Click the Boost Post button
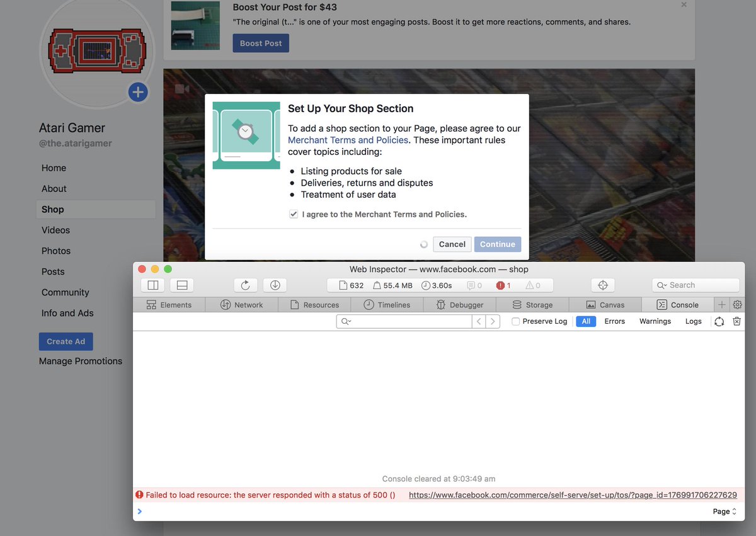The height and width of the screenshot is (536, 756). coord(261,43)
